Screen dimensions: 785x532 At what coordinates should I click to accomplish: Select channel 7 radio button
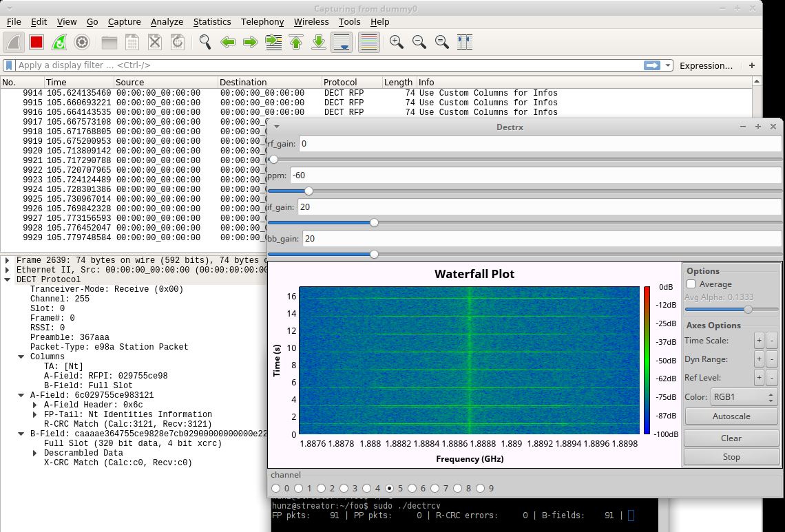[x=436, y=489]
